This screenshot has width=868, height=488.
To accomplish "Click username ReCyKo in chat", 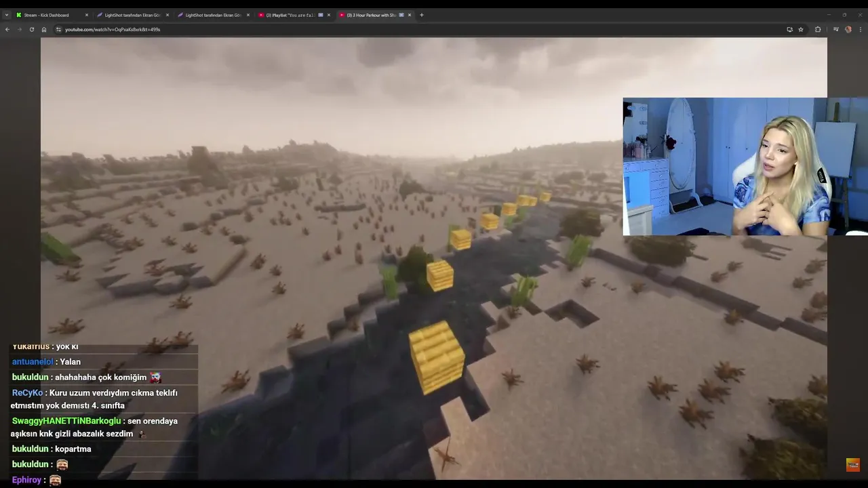I will (27, 393).
